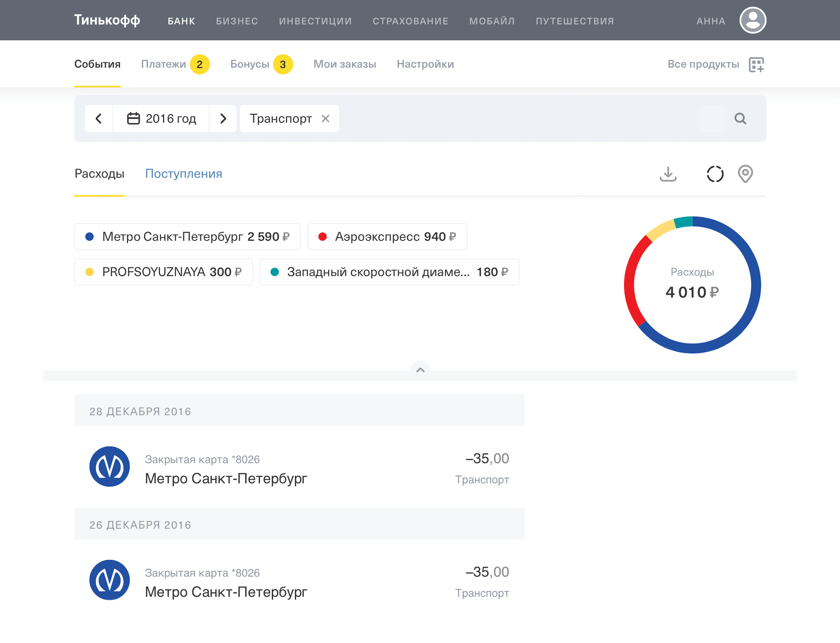Open the МОБАЙЛ section
The height and width of the screenshot is (643, 840).
[492, 21]
